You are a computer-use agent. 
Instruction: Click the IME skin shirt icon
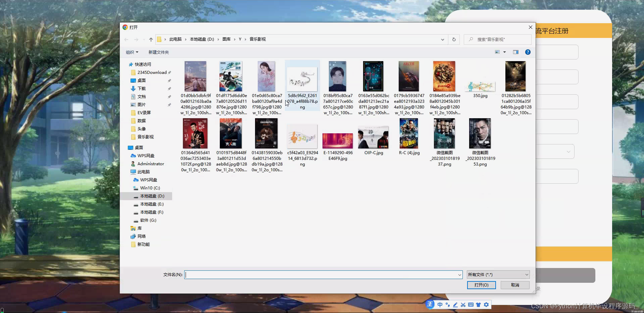[479, 305]
